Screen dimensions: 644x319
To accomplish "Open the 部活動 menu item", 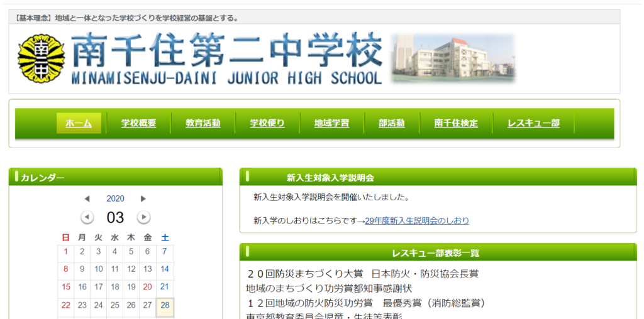I will (x=391, y=123).
